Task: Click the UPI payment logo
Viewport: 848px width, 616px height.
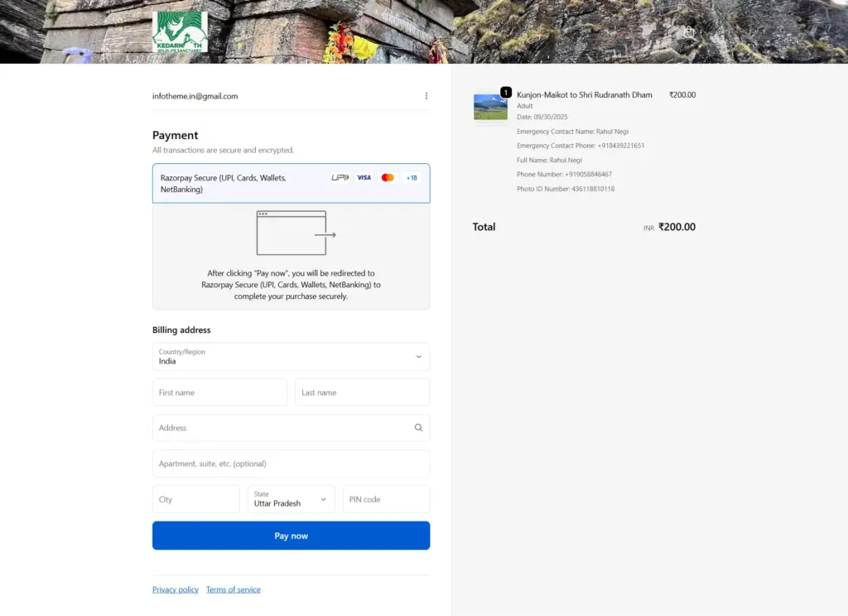Action: (340, 178)
